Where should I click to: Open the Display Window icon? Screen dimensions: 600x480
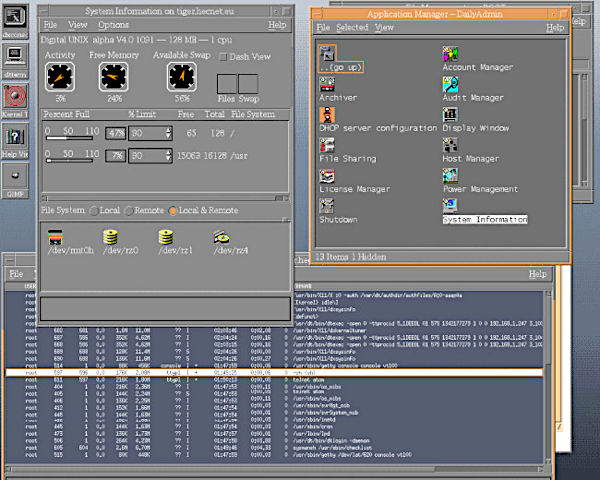coord(450,115)
